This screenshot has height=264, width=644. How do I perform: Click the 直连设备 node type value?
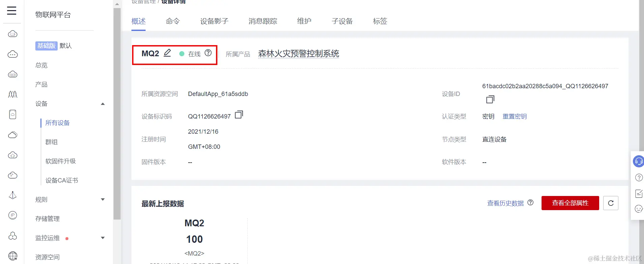(x=494, y=139)
